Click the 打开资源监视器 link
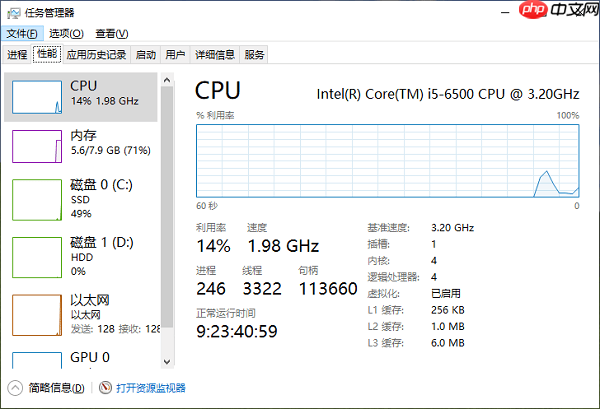The image size is (600, 409). [151, 388]
